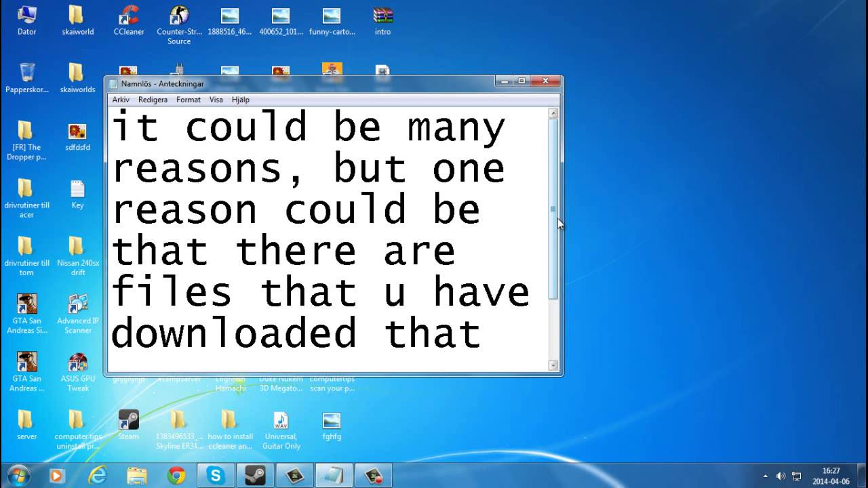Select the [FR] The Dropper folder
The image size is (868, 488).
tap(26, 141)
